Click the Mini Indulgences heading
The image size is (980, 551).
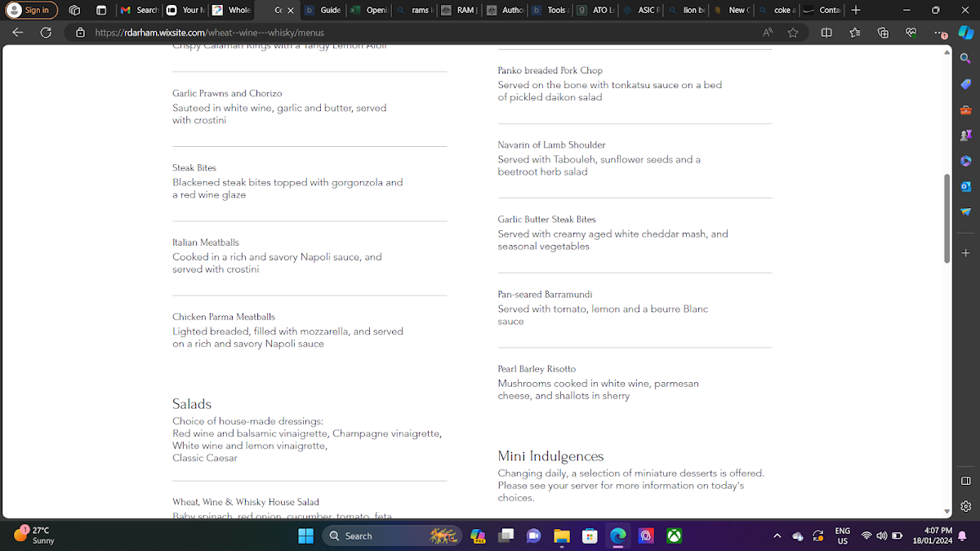[551, 456]
